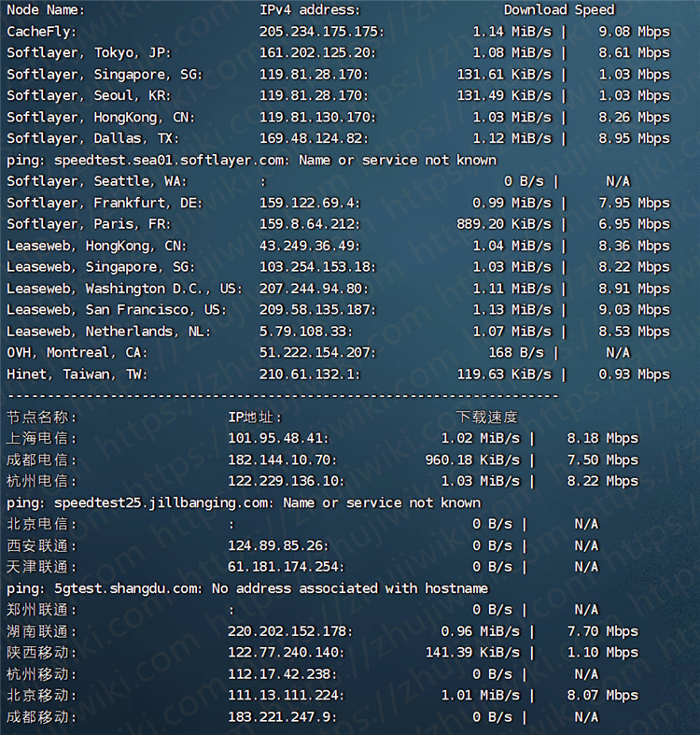Select the "杭州移动:" row label
Screen dimensions: 700x735
42,674
